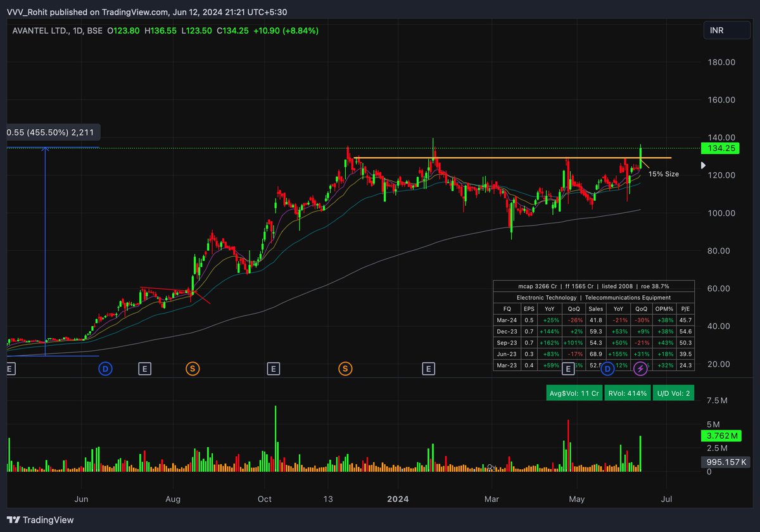Click the EPS column header
This screenshot has height=532, width=760.
[x=529, y=309]
